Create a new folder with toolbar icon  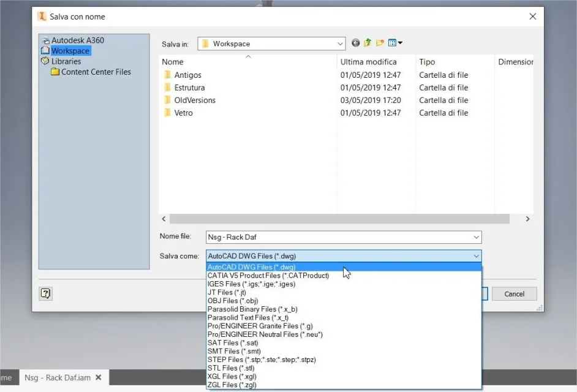tap(380, 43)
